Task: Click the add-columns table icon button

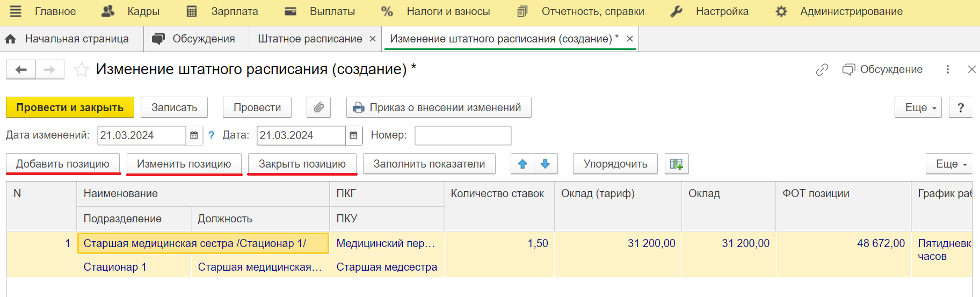Action: point(677,164)
